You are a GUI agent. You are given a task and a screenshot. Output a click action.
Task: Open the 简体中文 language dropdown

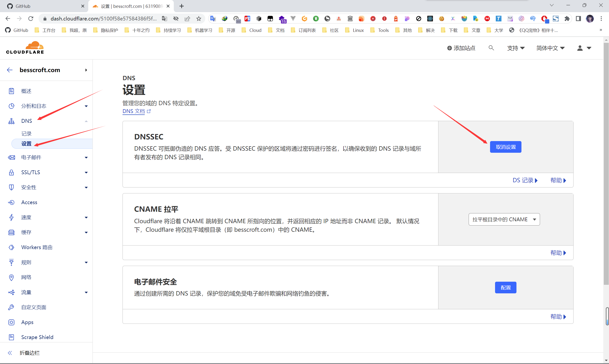pyautogui.click(x=550, y=48)
